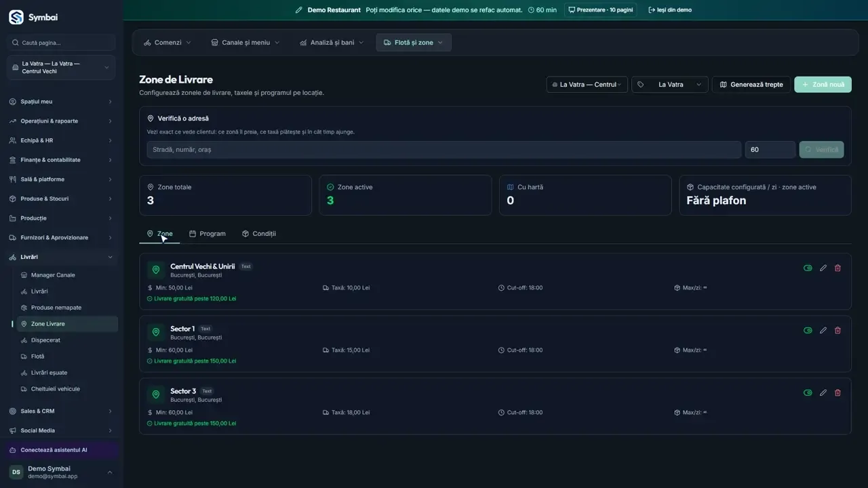Click Ieși din demo link
The image size is (868, 488).
pyautogui.click(x=670, y=10)
